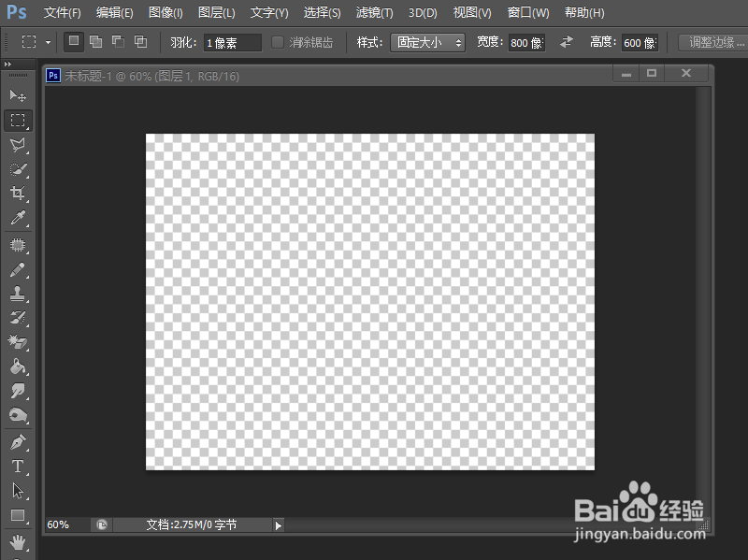Open the 文字(Y) menu
Viewport: 748px width, 560px height.
pos(269,12)
